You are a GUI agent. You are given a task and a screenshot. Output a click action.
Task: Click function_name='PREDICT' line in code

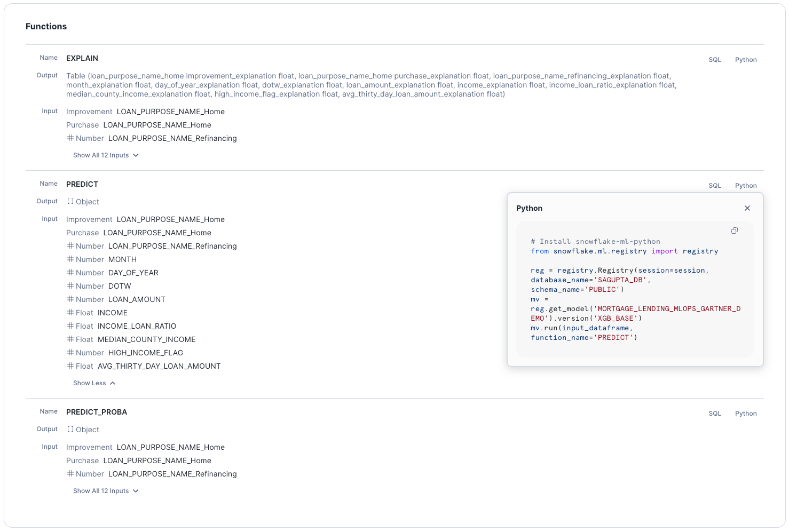pyautogui.click(x=584, y=338)
